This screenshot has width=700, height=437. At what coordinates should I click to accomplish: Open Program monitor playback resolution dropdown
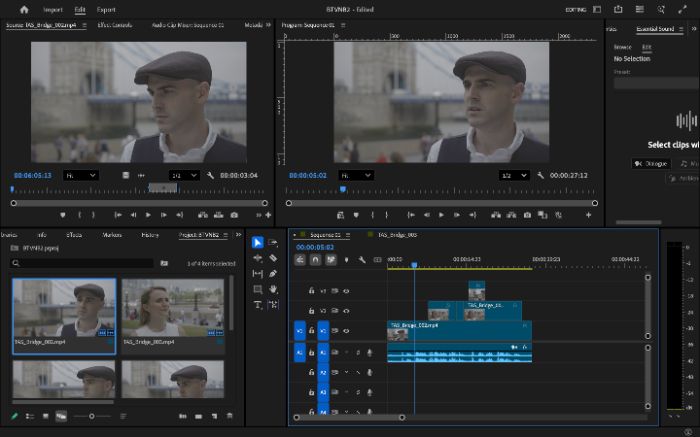point(514,175)
